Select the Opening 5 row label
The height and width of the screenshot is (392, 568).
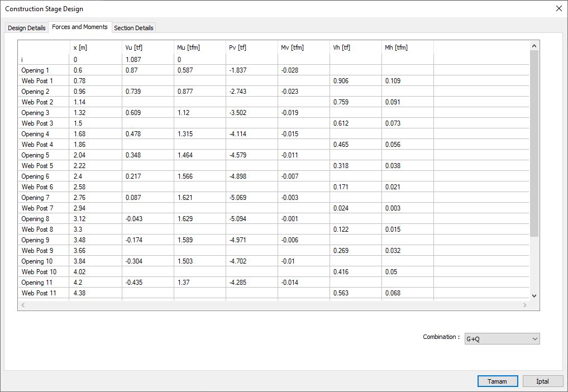(35, 155)
